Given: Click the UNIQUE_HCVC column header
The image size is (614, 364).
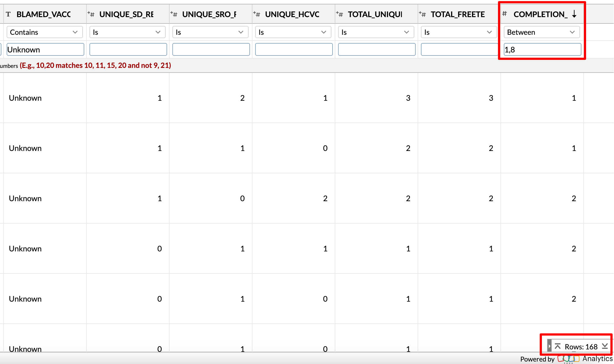Looking at the screenshot, I should [292, 14].
